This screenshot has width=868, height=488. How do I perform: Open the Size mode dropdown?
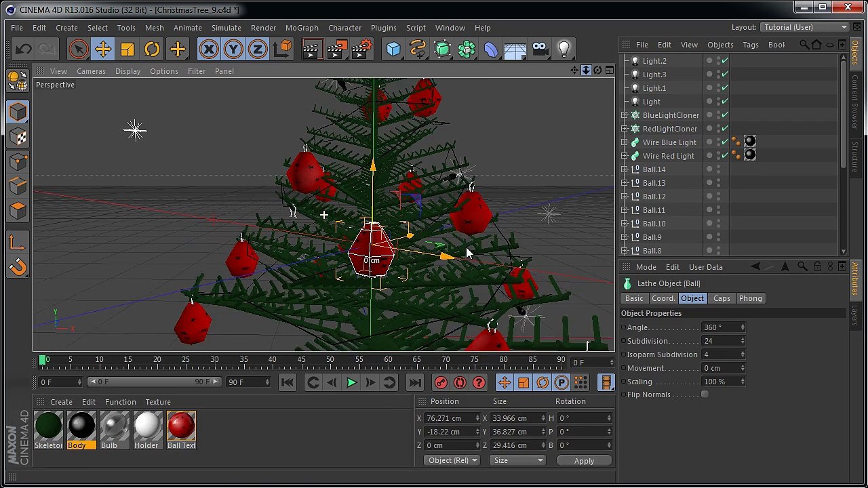click(x=517, y=461)
